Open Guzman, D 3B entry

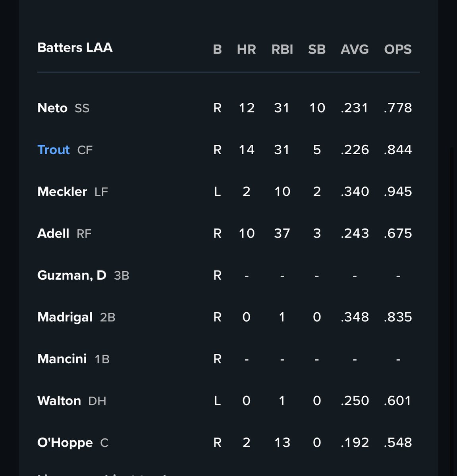tap(83, 275)
